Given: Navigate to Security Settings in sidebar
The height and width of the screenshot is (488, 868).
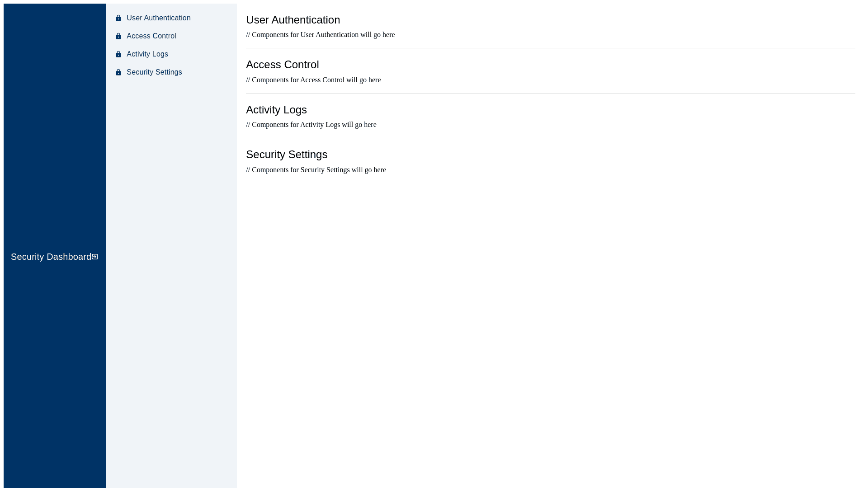Looking at the screenshot, I should pyautogui.click(x=154, y=72).
